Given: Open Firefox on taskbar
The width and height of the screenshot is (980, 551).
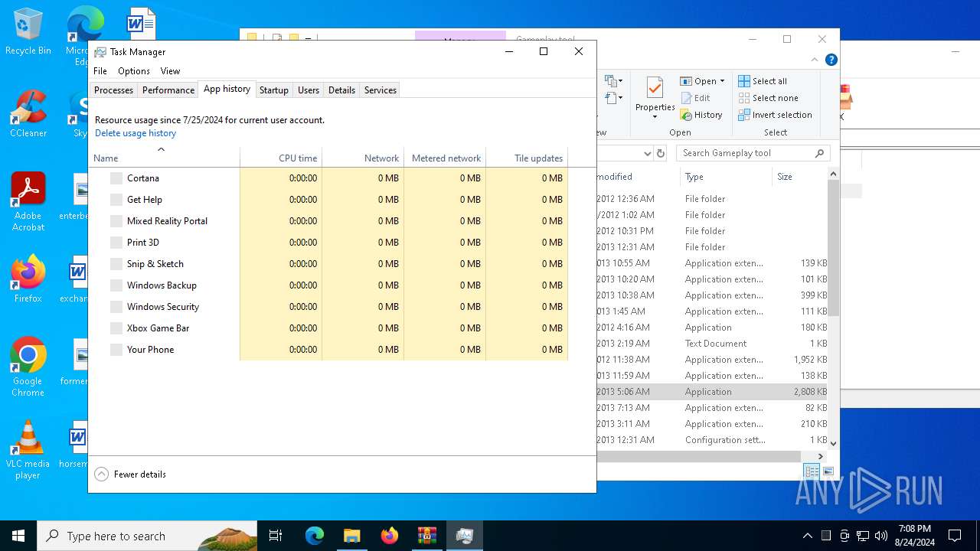Looking at the screenshot, I should tap(389, 536).
